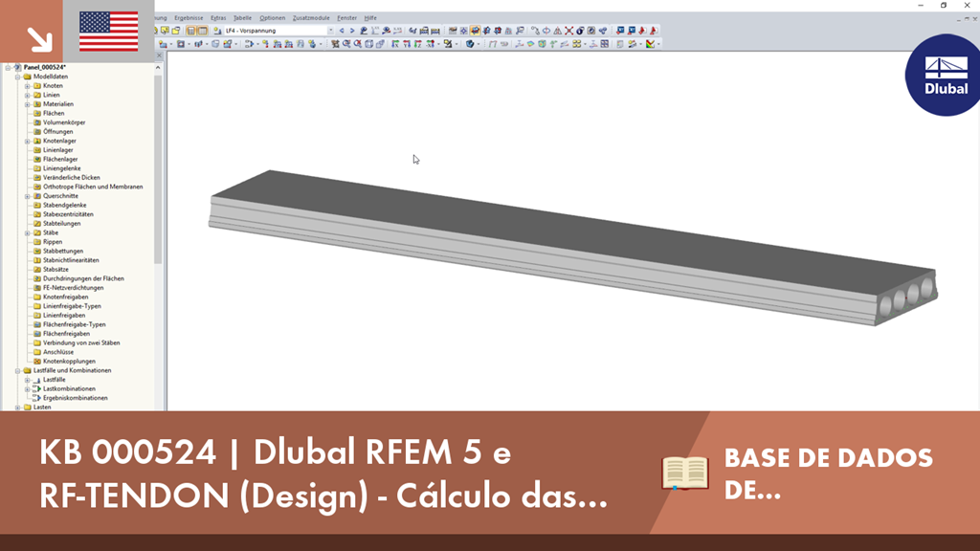Image resolution: width=980 pixels, height=551 pixels.
Task: Open the Extras menu
Action: (x=218, y=18)
